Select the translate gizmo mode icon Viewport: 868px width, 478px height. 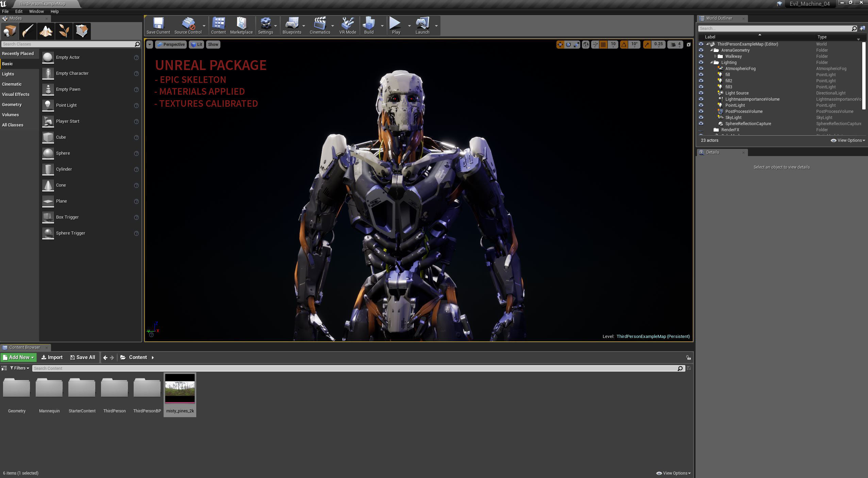(x=560, y=45)
